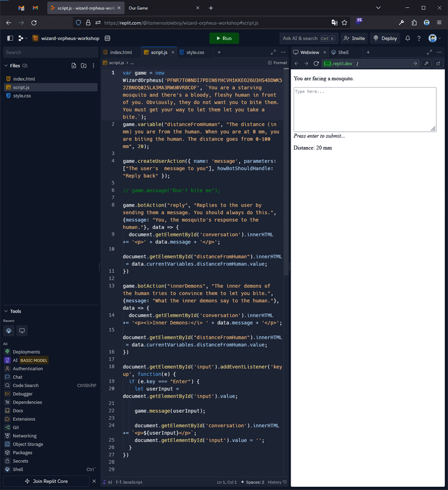Refresh the Webview preview
Viewport: 448px width, 490px height.
click(x=316, y=64)
